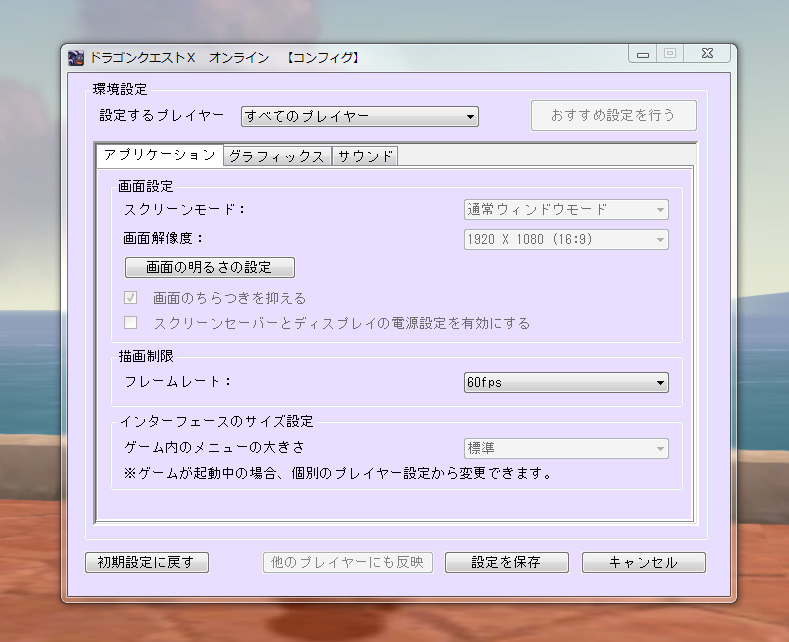This screenshot has height=642, width=789.
Task: Close the config window
Action: (x=707, y=54)
